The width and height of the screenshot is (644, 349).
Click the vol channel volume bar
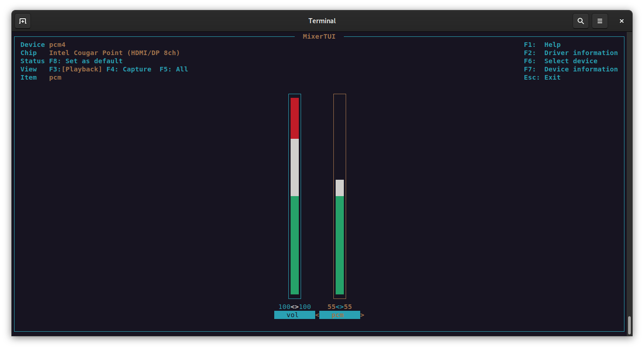click(294, 196)
